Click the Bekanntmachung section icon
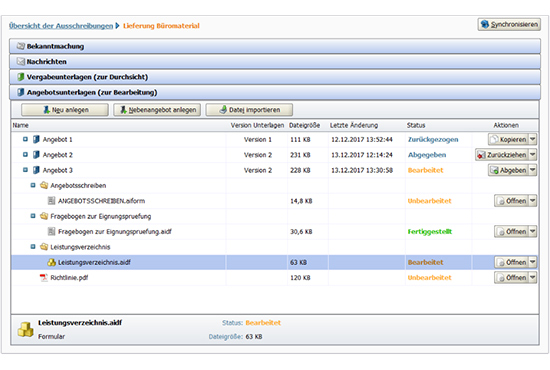 coord(21,46)
